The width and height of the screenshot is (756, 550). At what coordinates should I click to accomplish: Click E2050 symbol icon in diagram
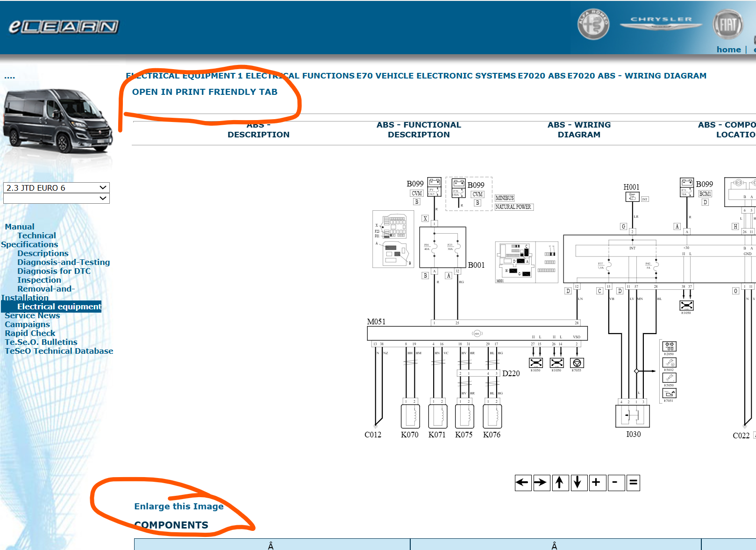670,346
